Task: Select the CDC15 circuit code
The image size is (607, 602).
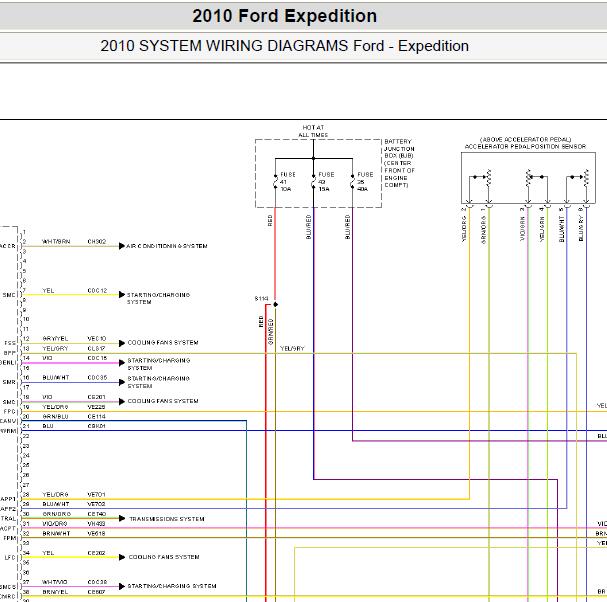Action: [97, 358]
